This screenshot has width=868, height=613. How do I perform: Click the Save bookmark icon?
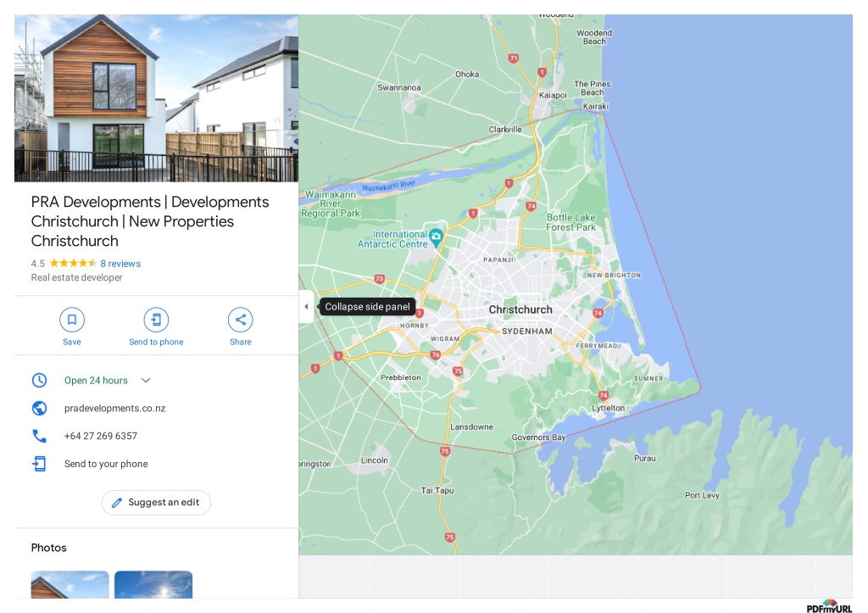point(72,320)
